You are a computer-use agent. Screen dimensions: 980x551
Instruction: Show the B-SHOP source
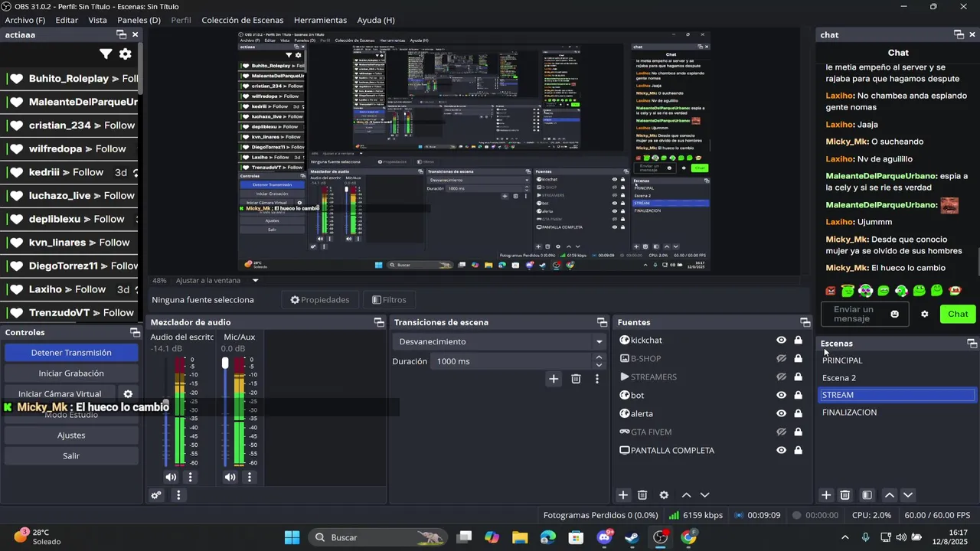tap(781, 358)
